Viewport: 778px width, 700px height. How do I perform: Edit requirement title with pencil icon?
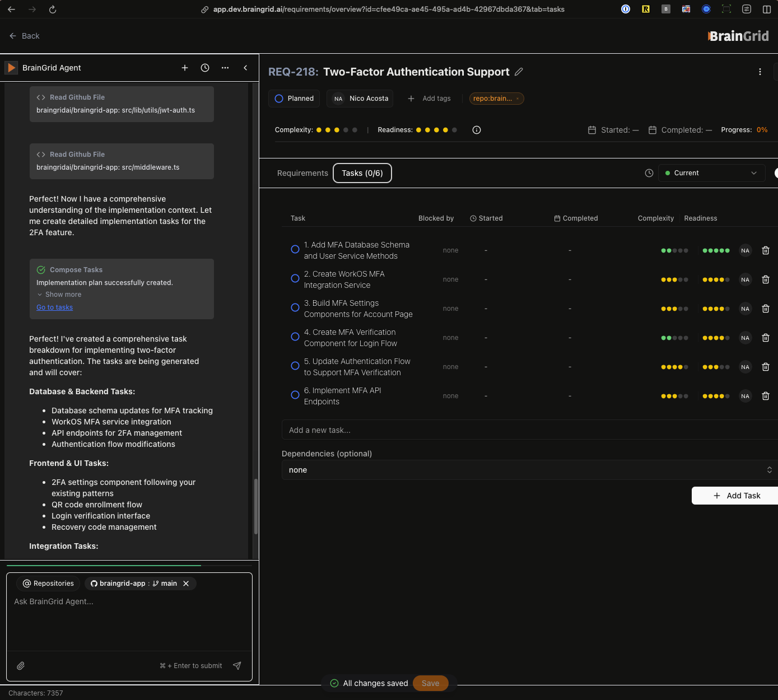point(519,72)
